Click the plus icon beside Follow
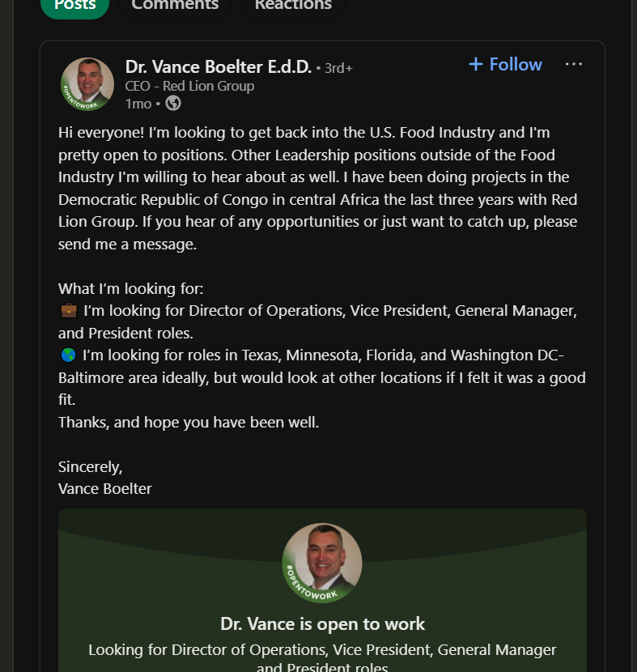The width and height of the screenshot is (637, 672). tap(476, 64)
